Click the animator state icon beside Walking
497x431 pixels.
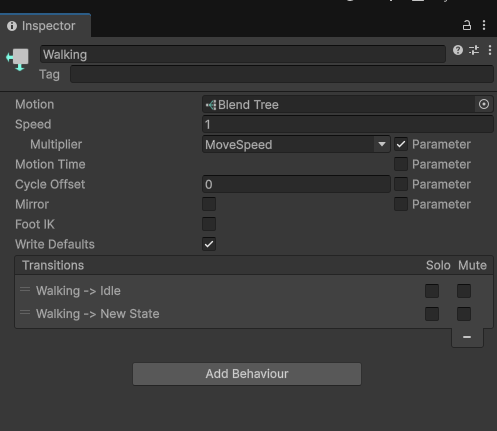coord(18,59)
